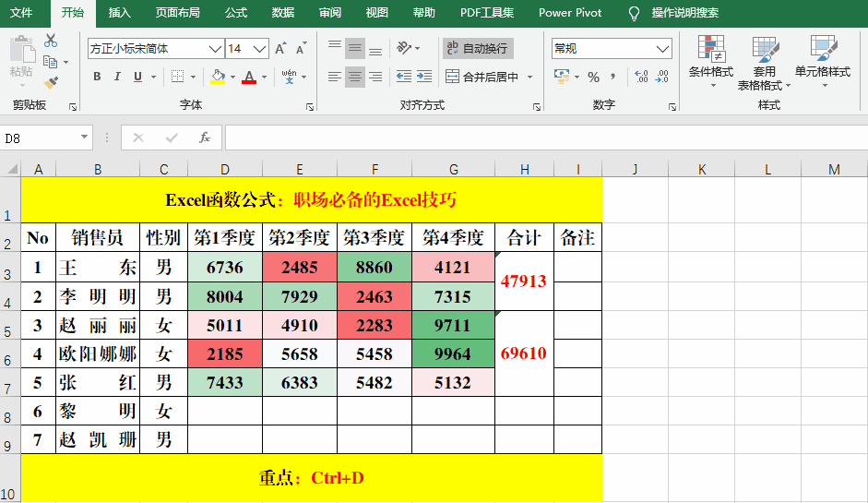The image size is (868, 503).
Task: Click the insert function fx icon
Action: [204, 138]
